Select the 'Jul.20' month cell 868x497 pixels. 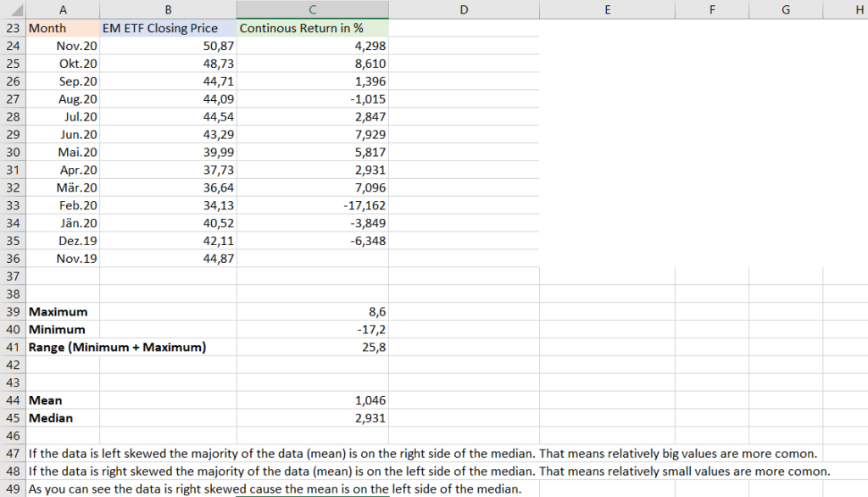[63, 117]
